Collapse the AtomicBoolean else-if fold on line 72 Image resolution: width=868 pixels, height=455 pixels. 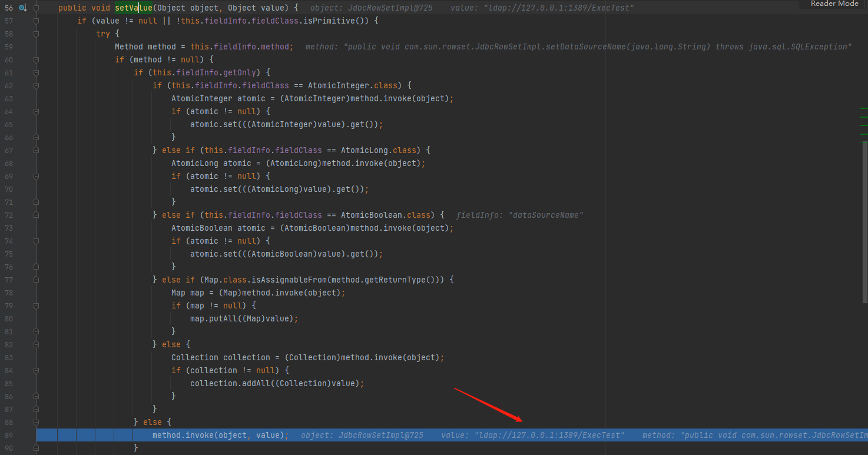pos(36,215)
